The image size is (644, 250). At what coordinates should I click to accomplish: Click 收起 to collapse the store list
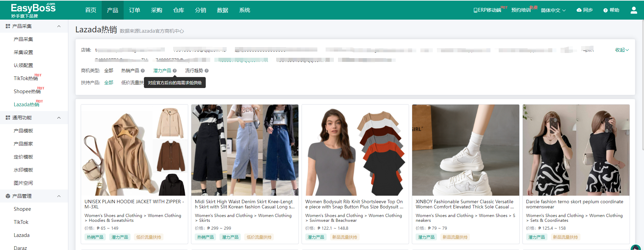pos(622,50)
